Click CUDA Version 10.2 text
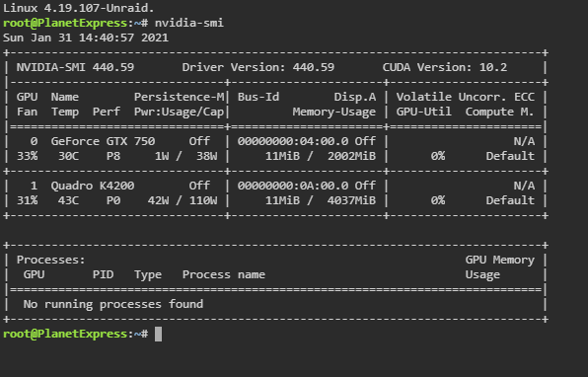This screenshot has width=588, height=377. [x=444, y=67]
